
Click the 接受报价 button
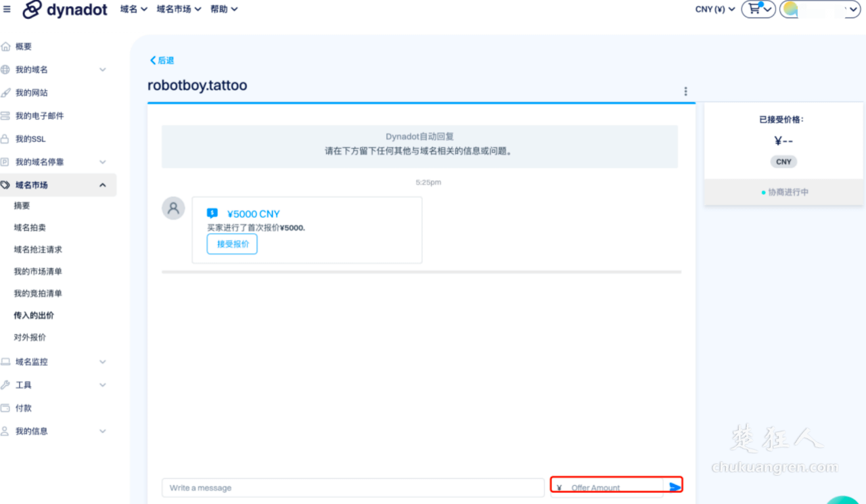231,245
